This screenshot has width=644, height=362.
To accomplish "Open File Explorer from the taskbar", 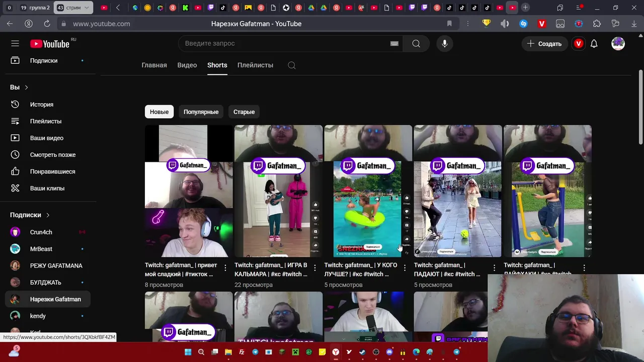I will click(228, 352).
